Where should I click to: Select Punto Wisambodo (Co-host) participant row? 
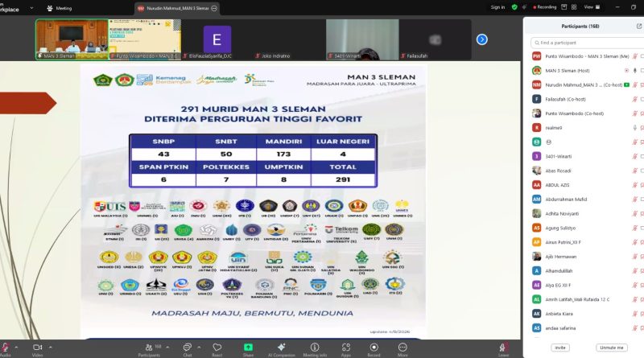pyautogui.click(x=588, y=113)
